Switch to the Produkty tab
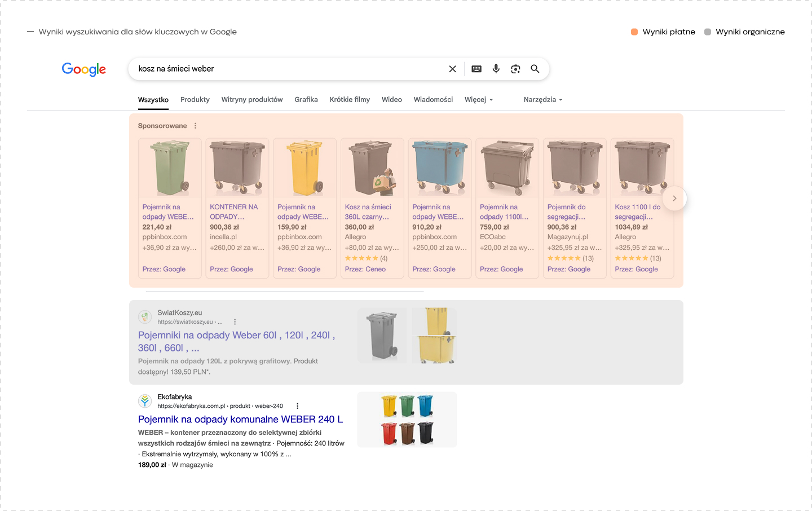The width and height of the screenshot is (812, 511). pyautogui.click(x=195, y=100)
